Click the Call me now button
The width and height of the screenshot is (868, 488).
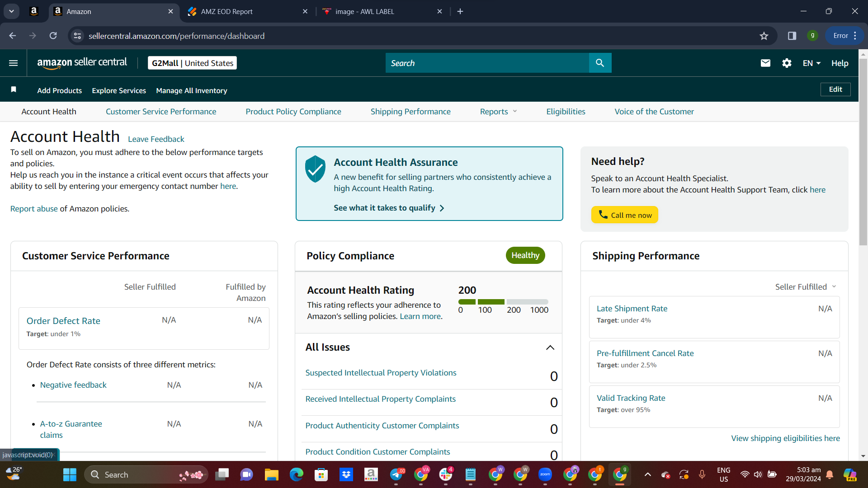point(624,215)
